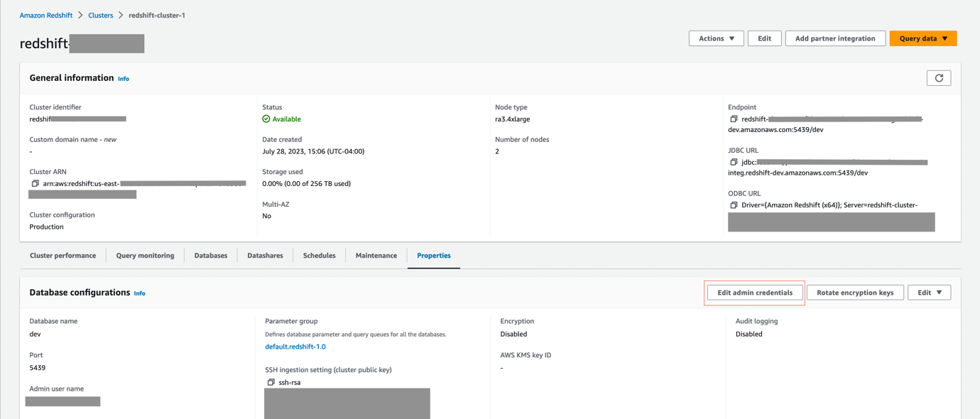Click the Admin user name label
The width and height of the screenshot is (980, 419).
(56, 389)
